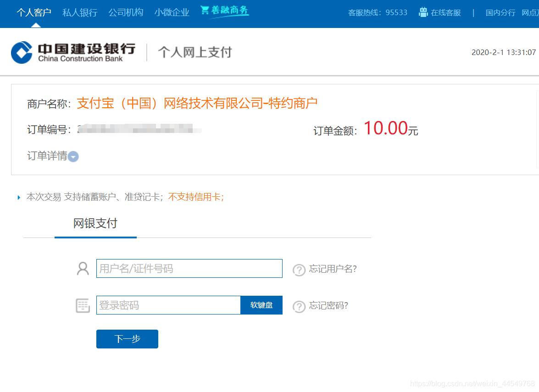Click the merchant name 支付宝（中国）网络技术有限公司-特约商户
Viewport: 539px width, 392px height.
pos(197,103)
